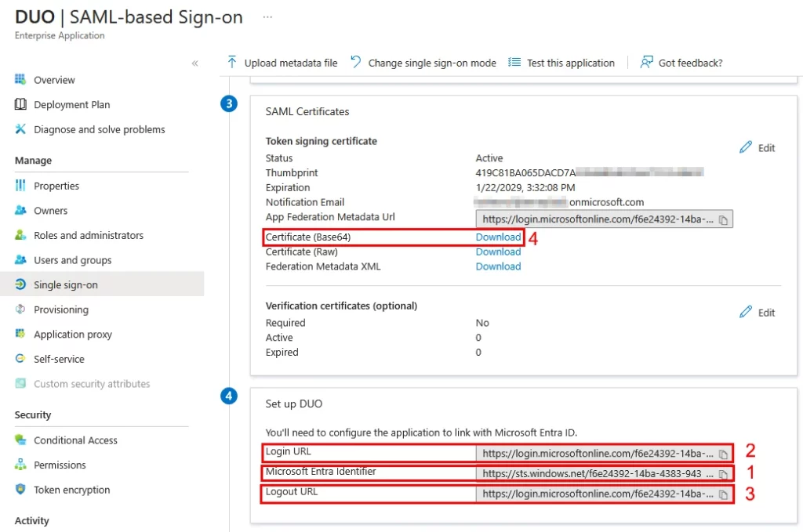Copy the App Federation Metadata Url
The height and width of the screenshot is (532, 803).
[723, 220]
